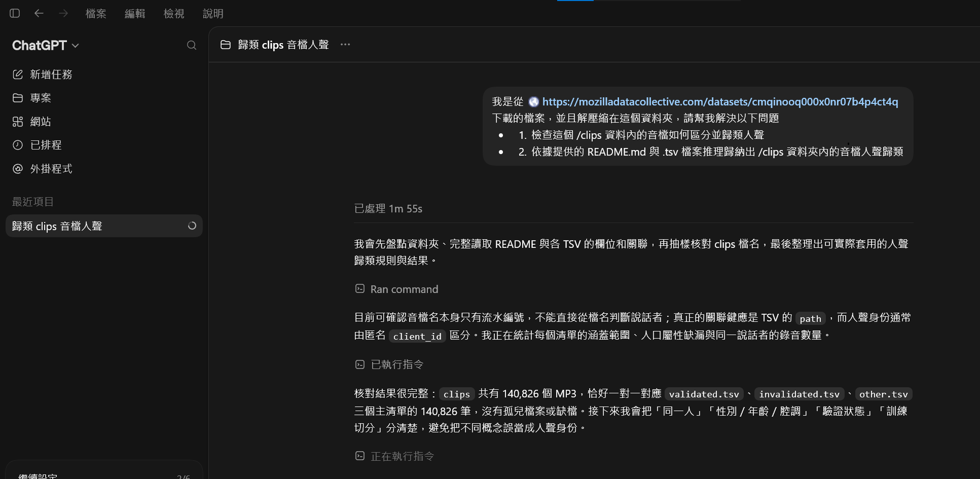980x479 pixels.
Task: Click the folder icon in conversation header
Action: pos(226,45)
